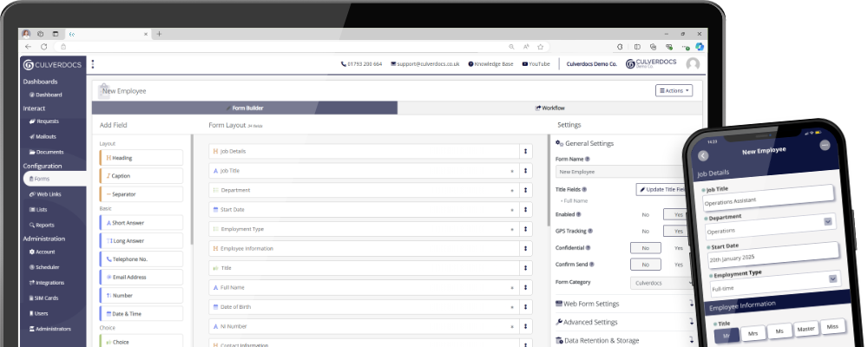868x347 pixels.
Task: Click the move handle on Job Details row
Action: [526, 151]
